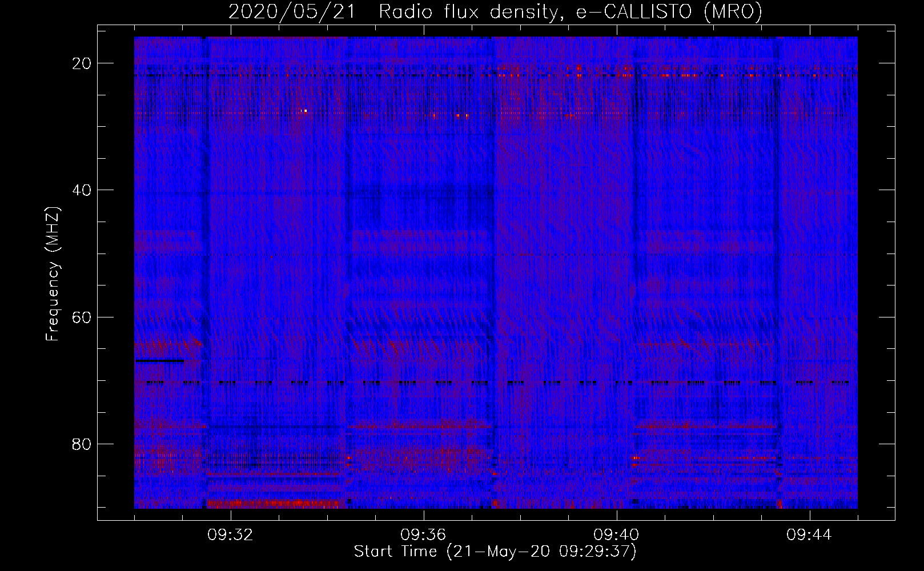The width and height of the screenshot is (924, 571).
Task: Click the 09:40 time tick label
Action: (616, 535)
